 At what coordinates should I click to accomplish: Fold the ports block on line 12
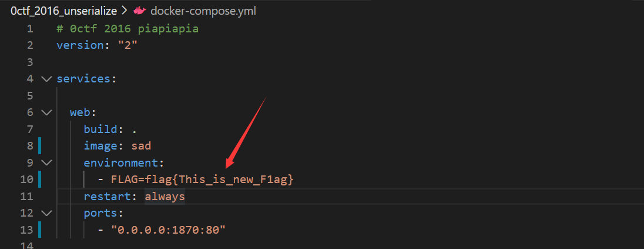click(47, 213)
